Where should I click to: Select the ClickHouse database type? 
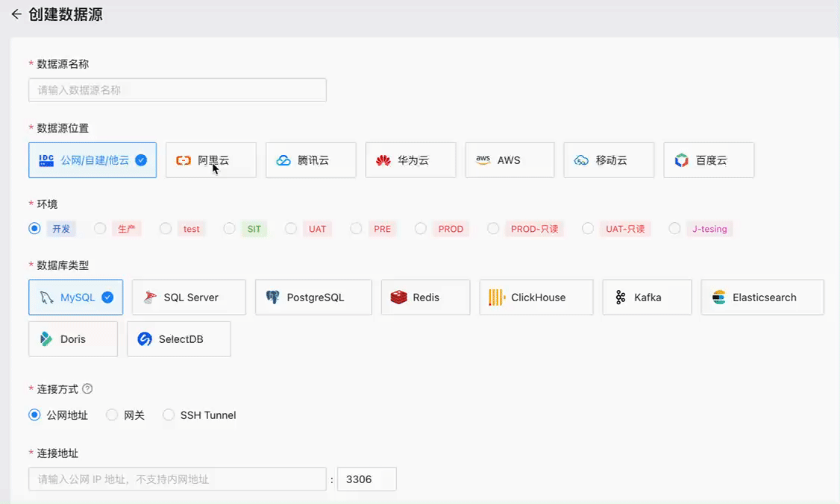(x=536, y=297)
